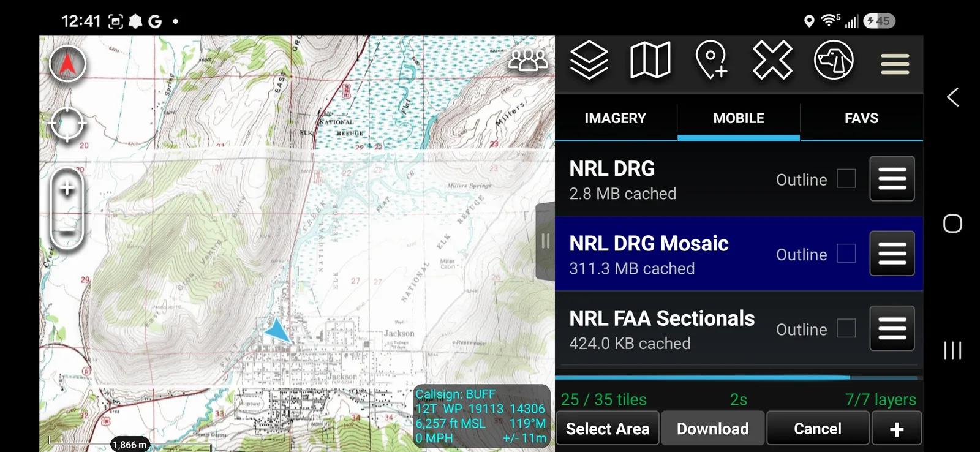Image resolution: width=980 pixels, height=452 pixels.
Task: Expand options menu for NRL DRG Mosaic
Action: click(892, 254)
